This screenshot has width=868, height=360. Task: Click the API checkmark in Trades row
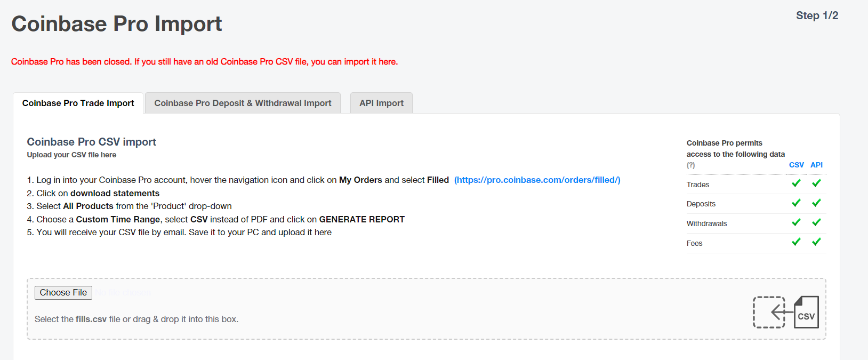pyautogui.click(x=816, y=183)
